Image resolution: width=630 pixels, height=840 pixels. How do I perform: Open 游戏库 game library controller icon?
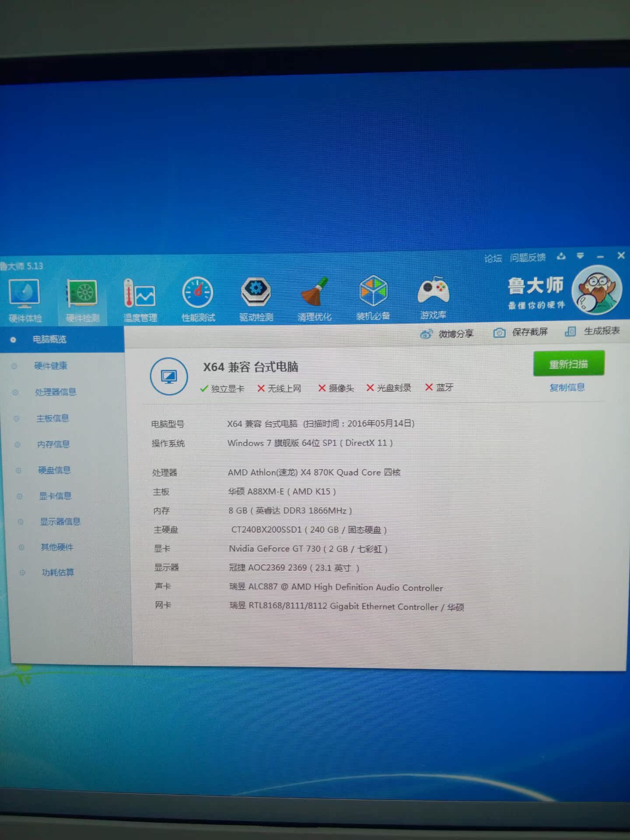tap(433, 297)
